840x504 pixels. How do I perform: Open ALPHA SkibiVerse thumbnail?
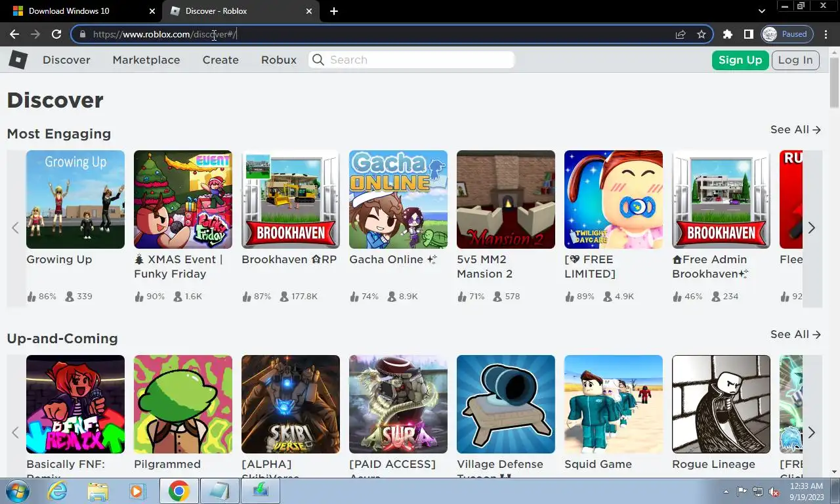point(291,404)
